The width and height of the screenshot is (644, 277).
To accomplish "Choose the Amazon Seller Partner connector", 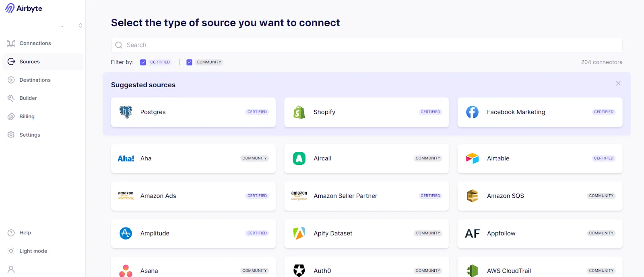I will coord(367,196).
